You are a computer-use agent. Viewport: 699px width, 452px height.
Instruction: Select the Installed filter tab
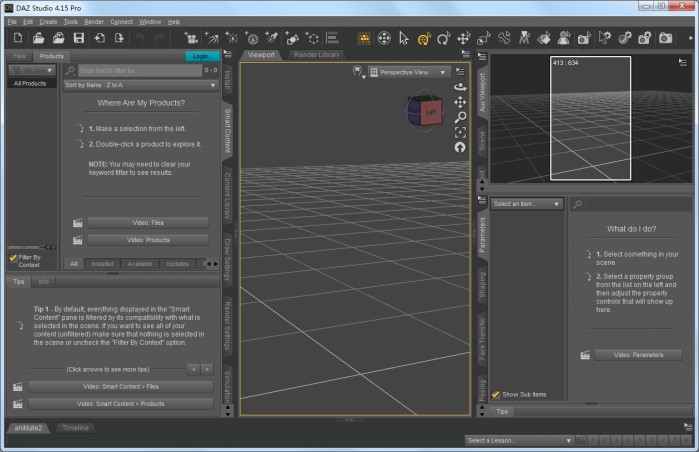102,264
